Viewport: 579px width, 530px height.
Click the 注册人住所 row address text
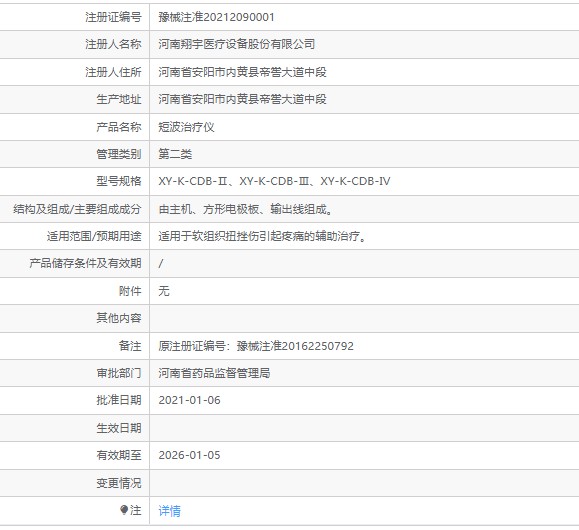point(242,72)
